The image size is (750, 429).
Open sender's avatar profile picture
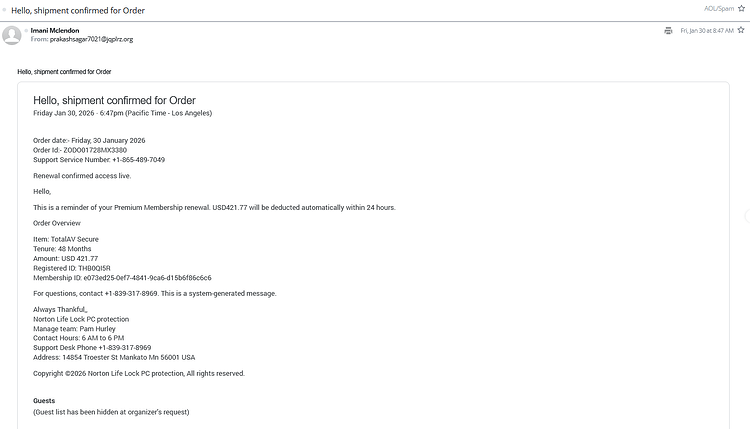click(13, 35)
